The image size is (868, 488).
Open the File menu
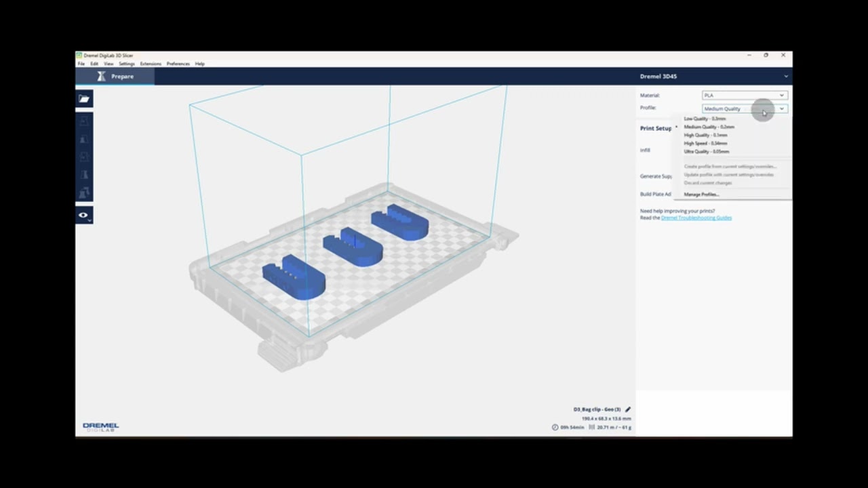[81, 64]
